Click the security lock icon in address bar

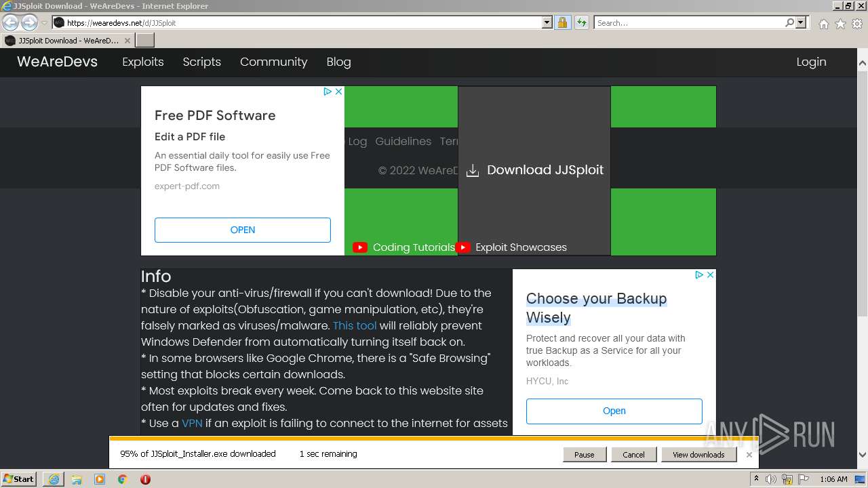coord(562,22)
